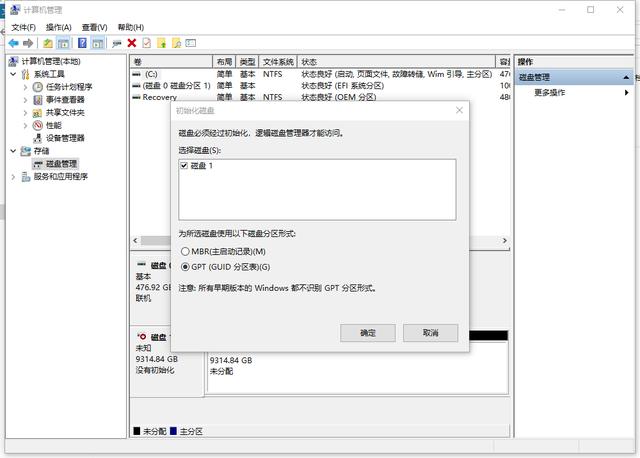The height and width of the screenshot is (458, 640).
Task: Click the 性能 red circle icon
Action: point(38,125)
